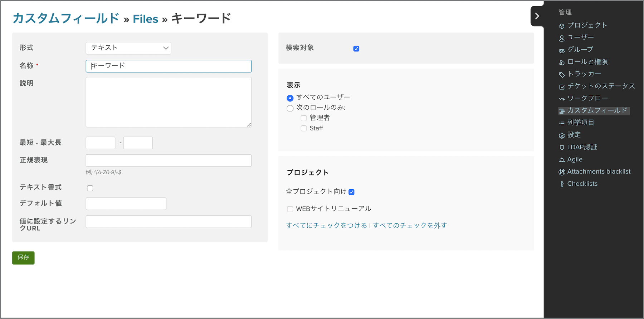The height and width of the screenshot is (319, 644).
Task: Follow the カスタムフィールド breadcrumb link
Action: (x=66, y=19)
